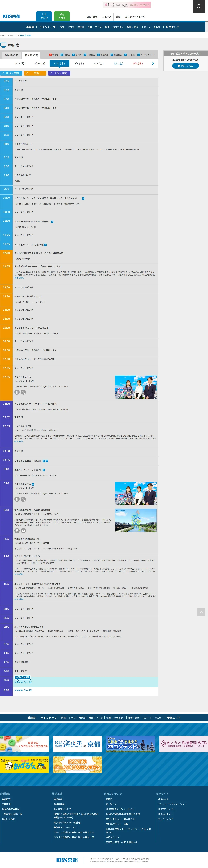Click KBSホール in the footer

[x=163, y=799]
